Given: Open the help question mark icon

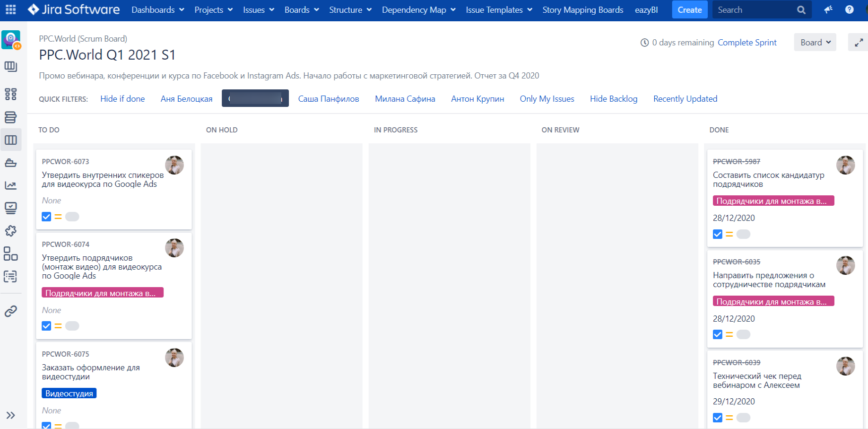Looking at the screenshot, I should [x=849, y=9].
